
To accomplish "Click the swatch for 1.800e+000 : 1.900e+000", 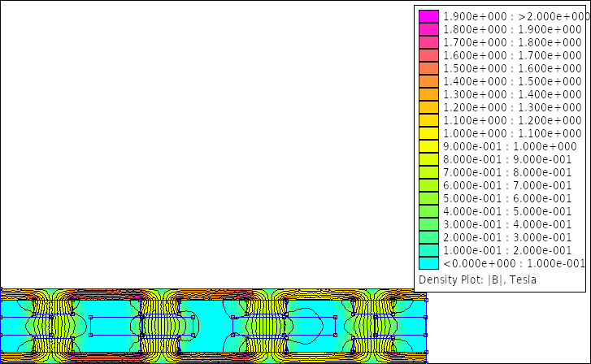I will (428, 29).
